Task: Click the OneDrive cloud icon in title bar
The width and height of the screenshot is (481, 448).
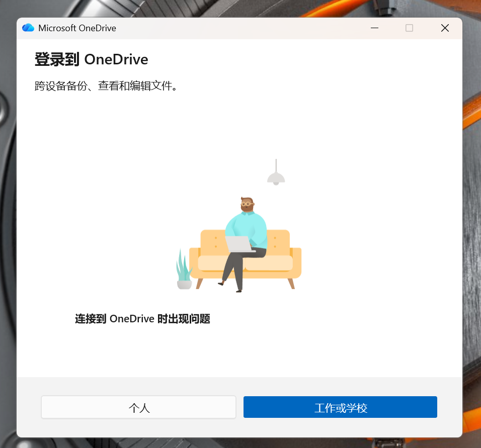Action: click(28, 28)
